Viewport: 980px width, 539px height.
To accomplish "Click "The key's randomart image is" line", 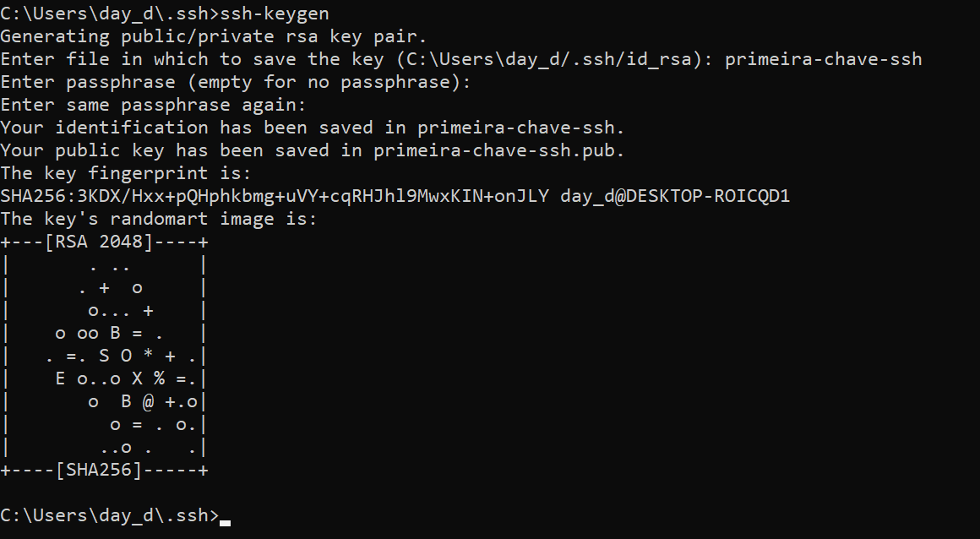I will (159, 219).
